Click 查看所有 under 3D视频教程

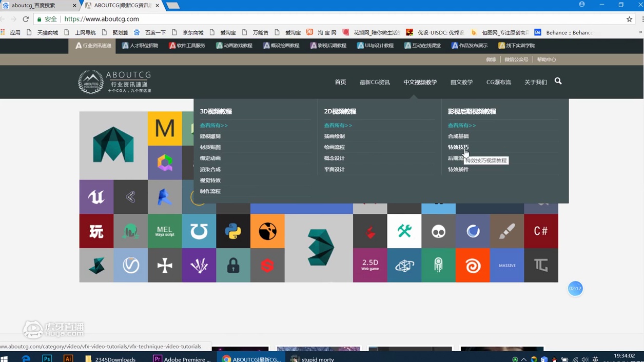213,125
